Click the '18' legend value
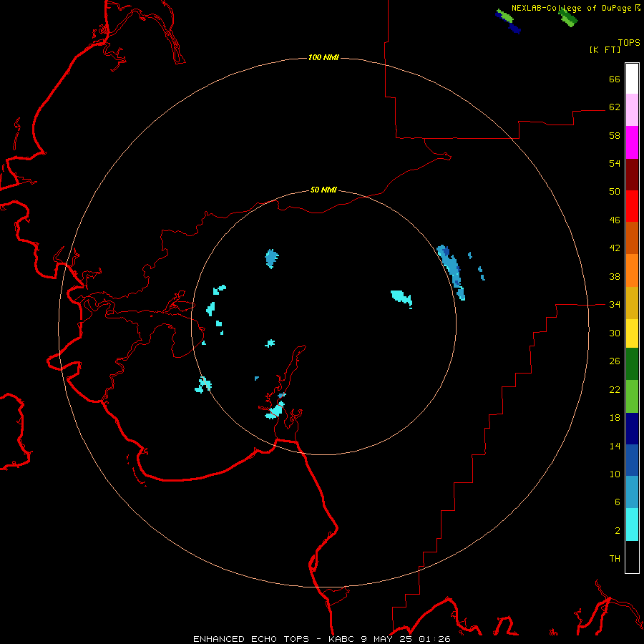Viewport: 644px width, 644px height. pos(615,418)
